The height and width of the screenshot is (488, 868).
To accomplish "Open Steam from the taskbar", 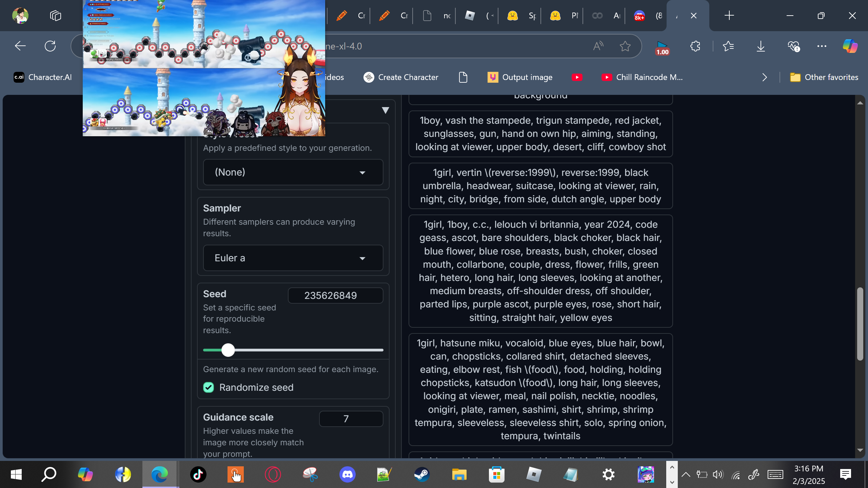I will (x=422, y=474).
